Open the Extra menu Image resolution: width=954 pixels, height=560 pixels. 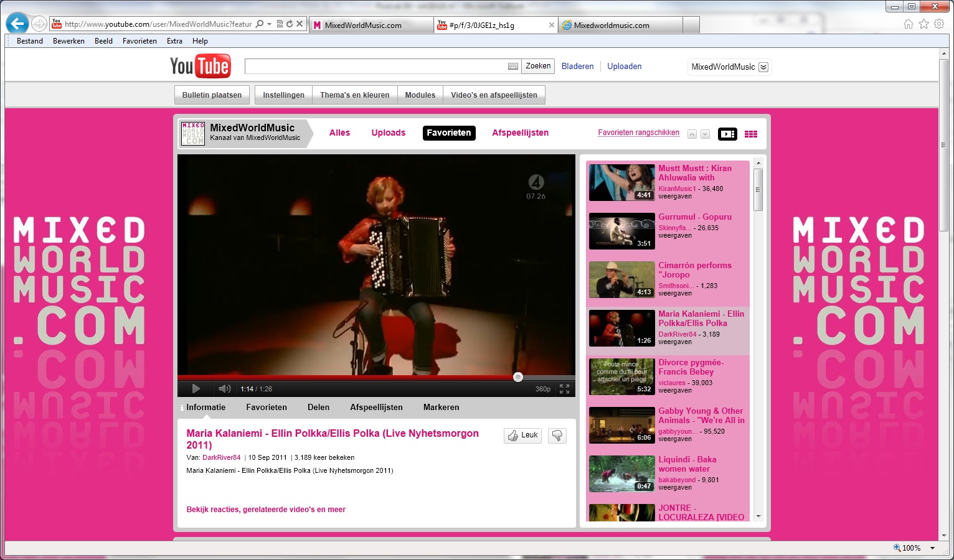pyautogui.click(x=174, y=41)
